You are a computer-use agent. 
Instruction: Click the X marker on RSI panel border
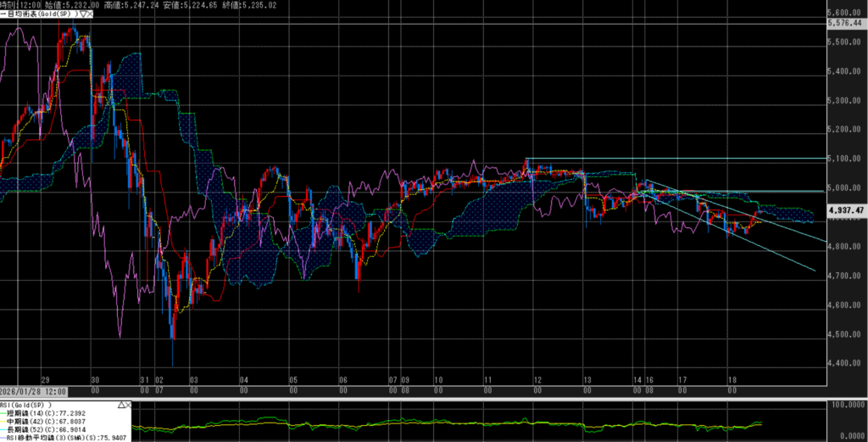(x=128, y=405)
